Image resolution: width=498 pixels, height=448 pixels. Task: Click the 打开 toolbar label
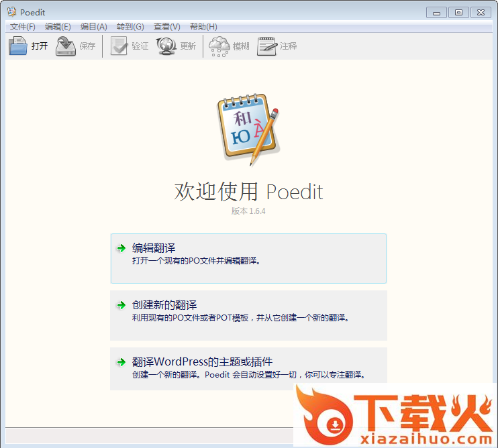(40, 46)
